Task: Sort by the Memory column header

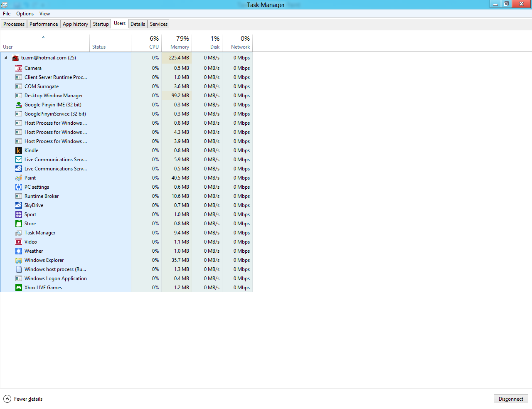Action: coord(177,43)
